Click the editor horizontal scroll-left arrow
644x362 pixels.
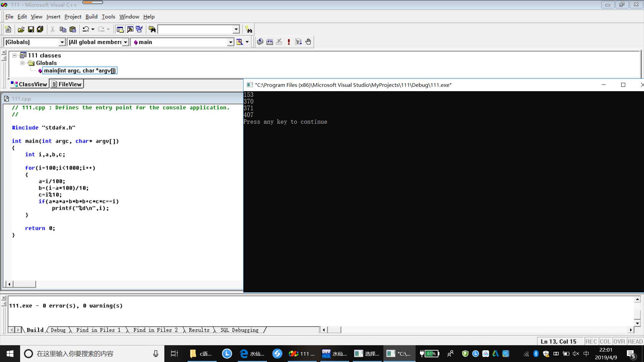click(x=9, y=284)
